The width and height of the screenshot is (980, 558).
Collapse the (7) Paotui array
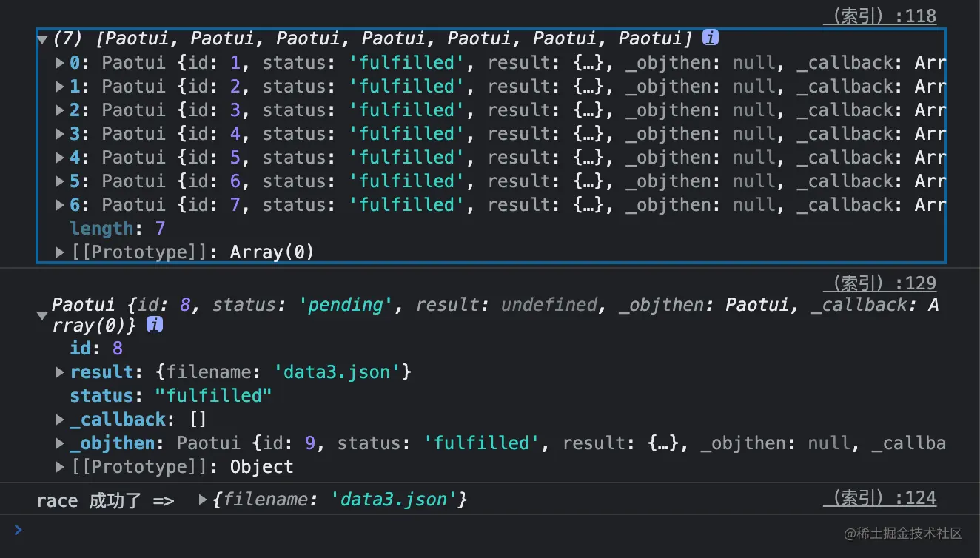42,39
